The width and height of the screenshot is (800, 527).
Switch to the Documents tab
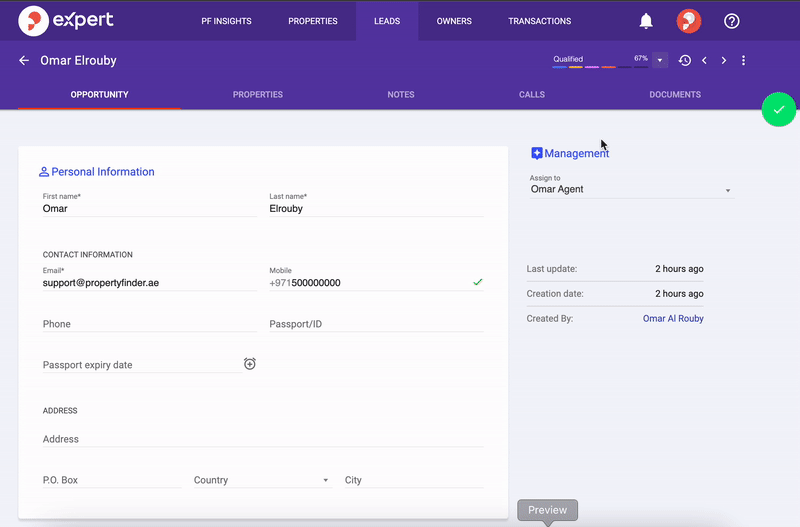[x=675, y=94]
